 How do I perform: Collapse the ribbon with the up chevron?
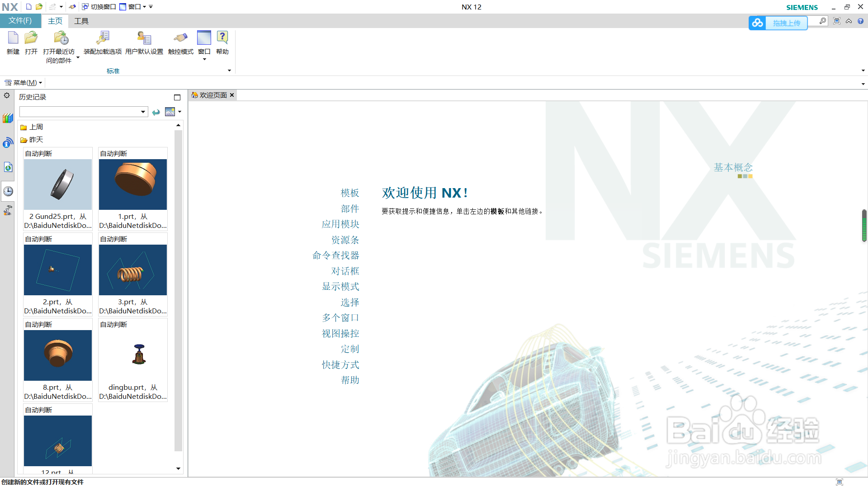pyautogui.click(x=849, y=21)
